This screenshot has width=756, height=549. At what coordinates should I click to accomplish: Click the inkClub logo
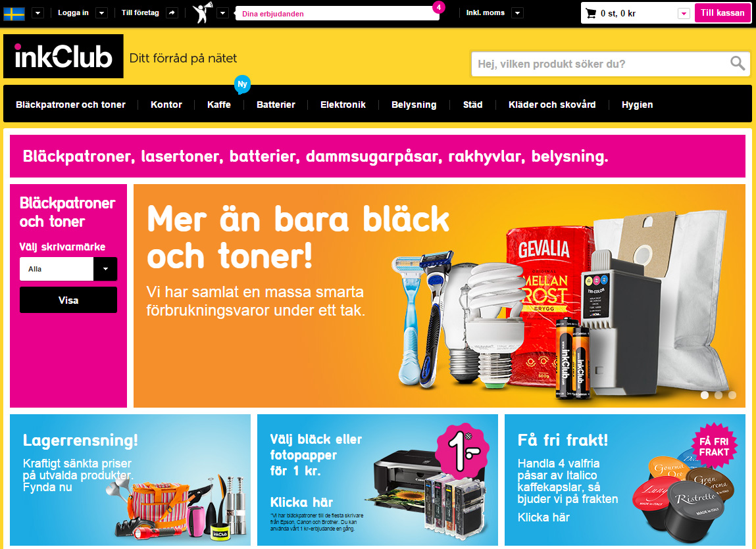pos(63,57)
